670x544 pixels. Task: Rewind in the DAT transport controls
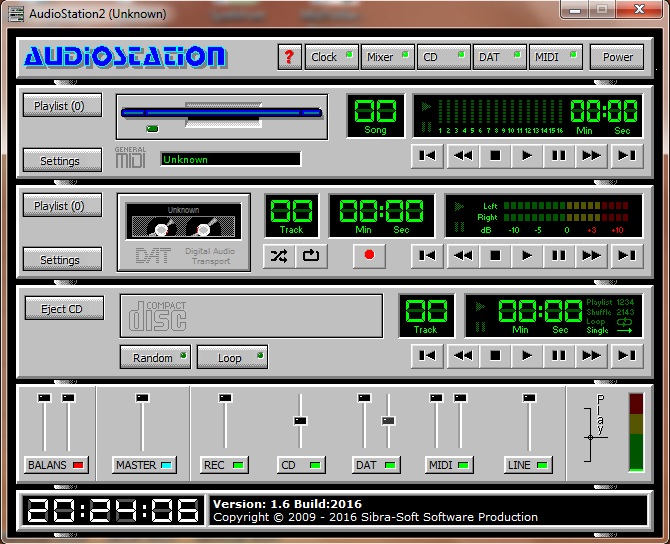[461, 255]
